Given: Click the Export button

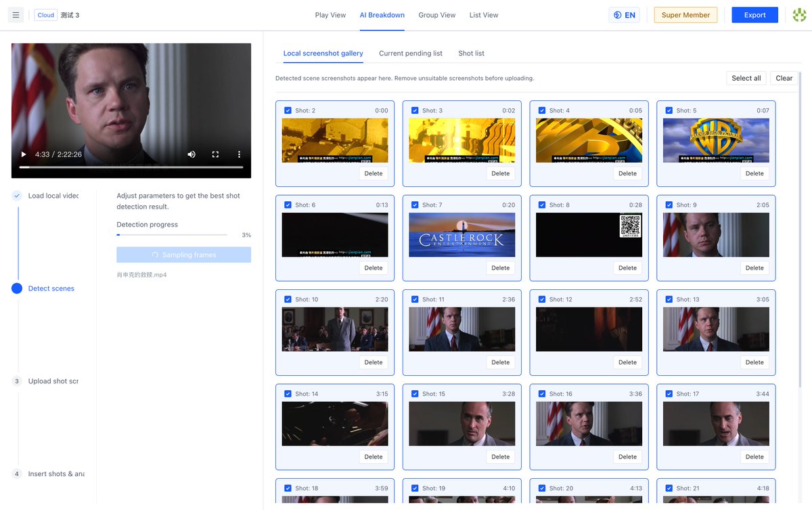Looking at the screenshot, I should [x=754, y=15].
